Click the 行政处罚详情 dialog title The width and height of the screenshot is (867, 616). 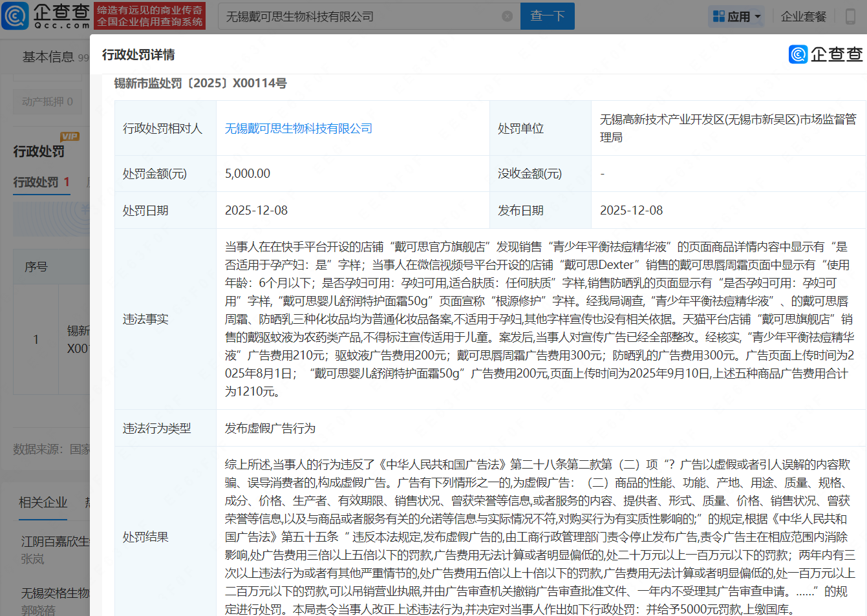click(x=138, y=55)
